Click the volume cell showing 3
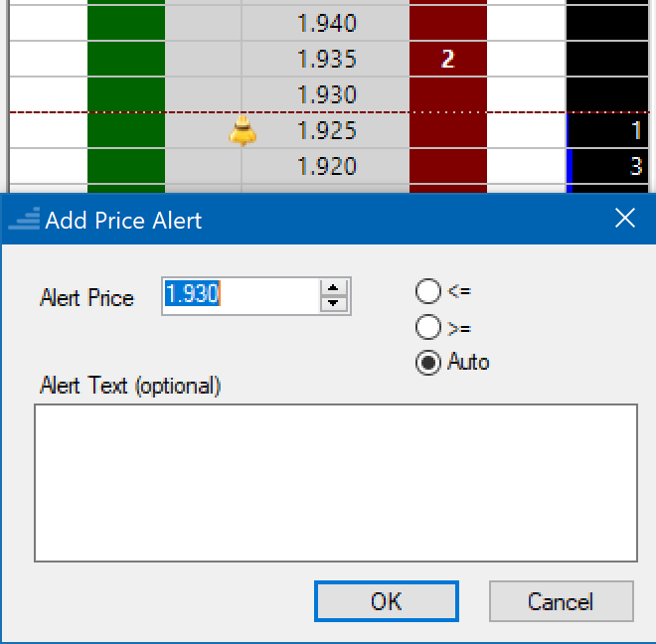Screen dimensions: 656x644 [x=607, y=167]
